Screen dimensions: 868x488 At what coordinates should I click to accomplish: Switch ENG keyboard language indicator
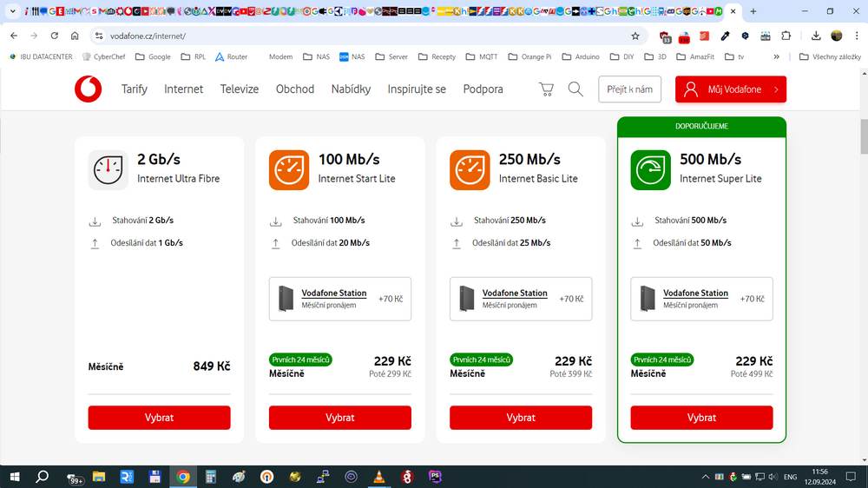791,477
